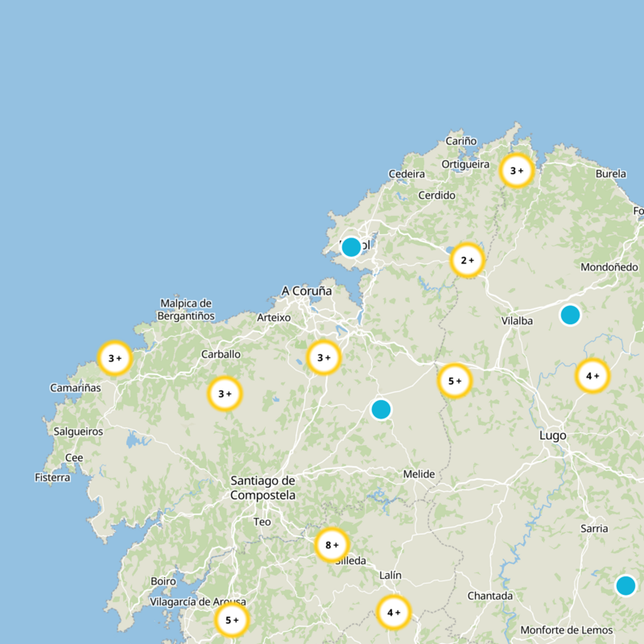644x644 pixels.
Task: Open the 4+ cluster south of Lalín
Action: click(x=394, y=613)
